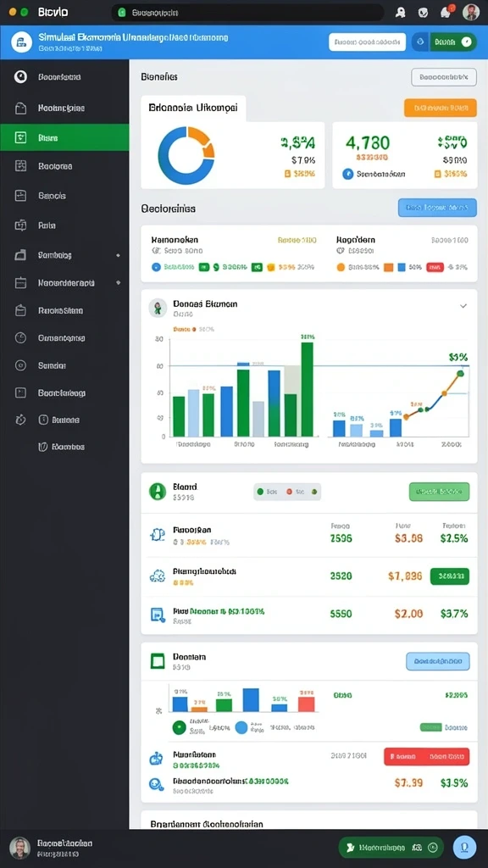488x868 pixels.
Task: Toggle the green header button with check mark
Action: tap(452, 42)
